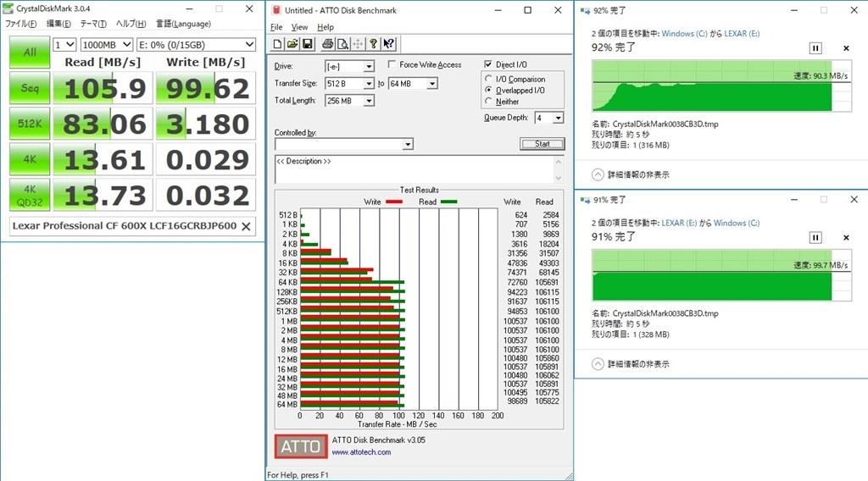Click the Save floppy disk icon
Screen dimensions: 868x481
coord(307,44)
